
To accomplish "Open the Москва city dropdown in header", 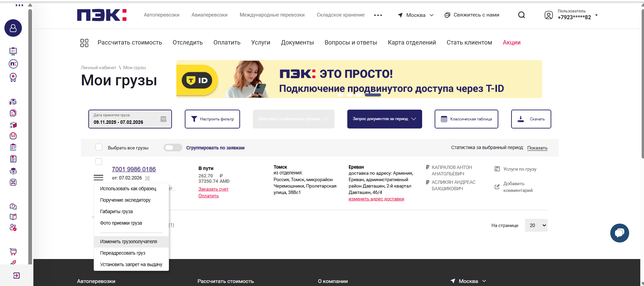I will (x=416, y=15).
